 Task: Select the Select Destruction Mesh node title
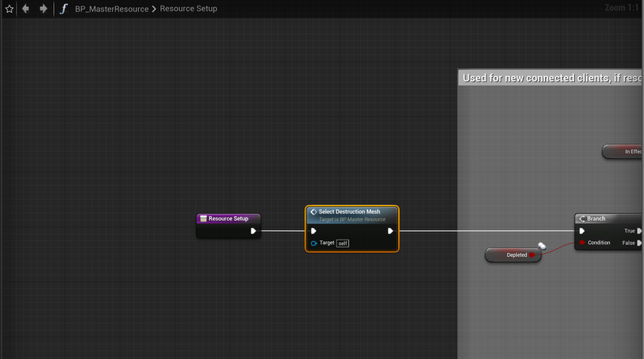pyautogui.click(x=349, y=212)
